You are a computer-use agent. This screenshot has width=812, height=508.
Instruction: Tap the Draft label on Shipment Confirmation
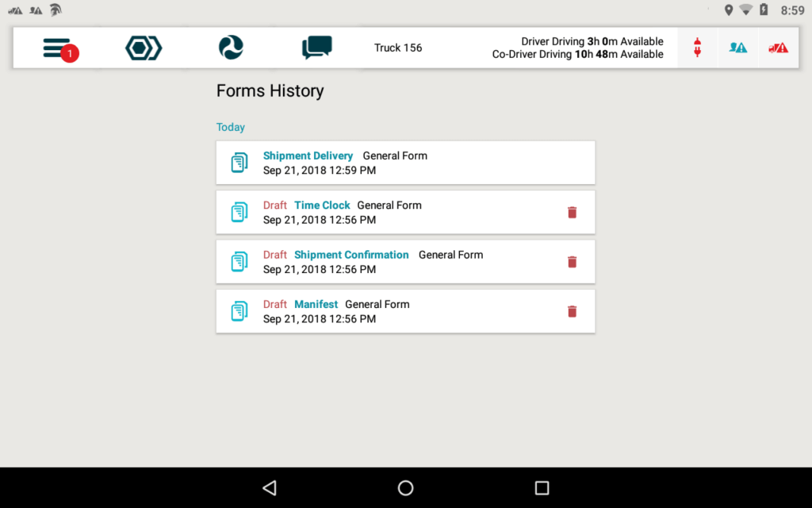point(275,255)
